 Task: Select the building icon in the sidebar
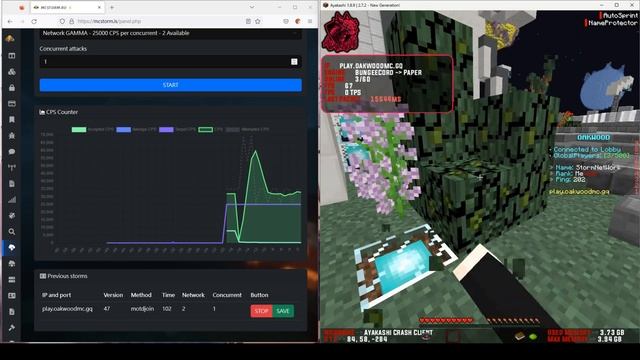click(12, 136)
